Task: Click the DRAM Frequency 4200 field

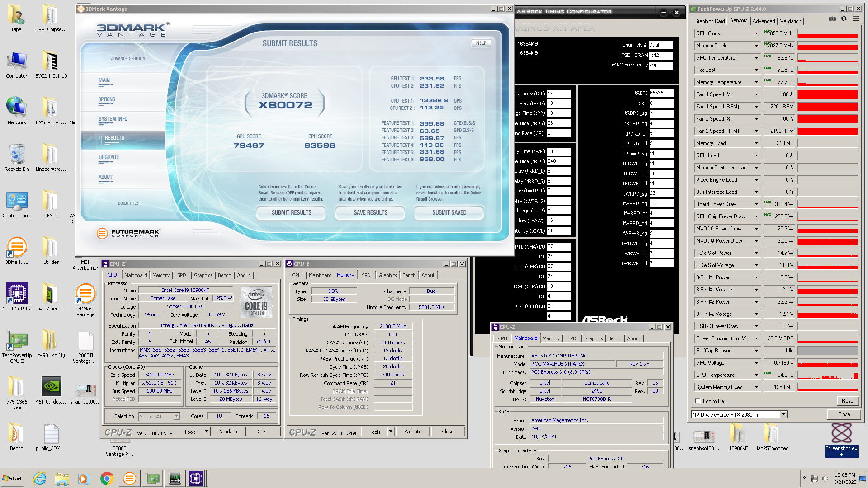Action: coord(661,66)
